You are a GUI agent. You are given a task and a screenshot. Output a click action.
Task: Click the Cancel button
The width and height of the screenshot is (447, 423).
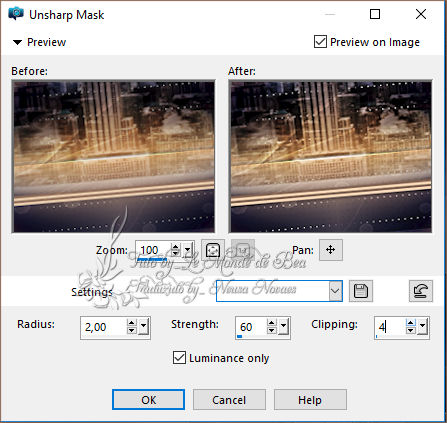[229, 400]
